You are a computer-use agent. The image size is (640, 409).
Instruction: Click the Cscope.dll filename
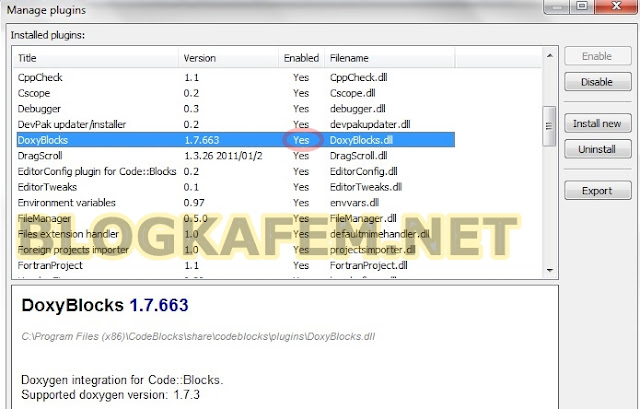[353, 93]
